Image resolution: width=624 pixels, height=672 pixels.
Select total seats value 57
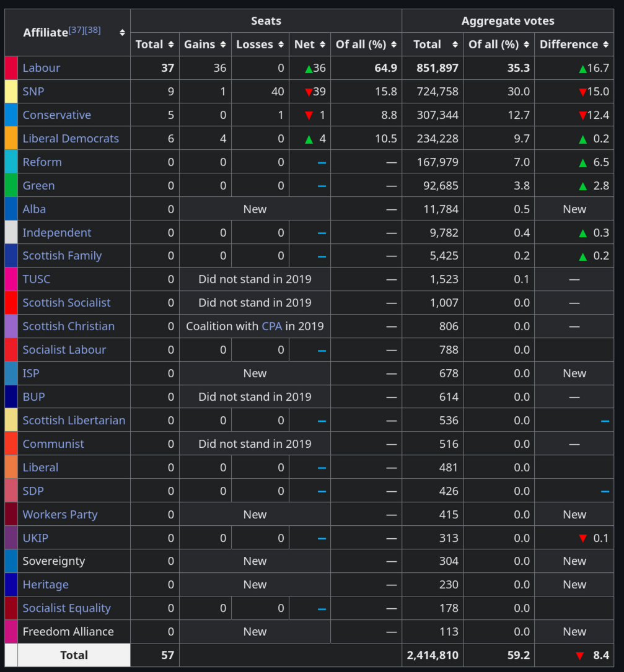coord(167,655)
